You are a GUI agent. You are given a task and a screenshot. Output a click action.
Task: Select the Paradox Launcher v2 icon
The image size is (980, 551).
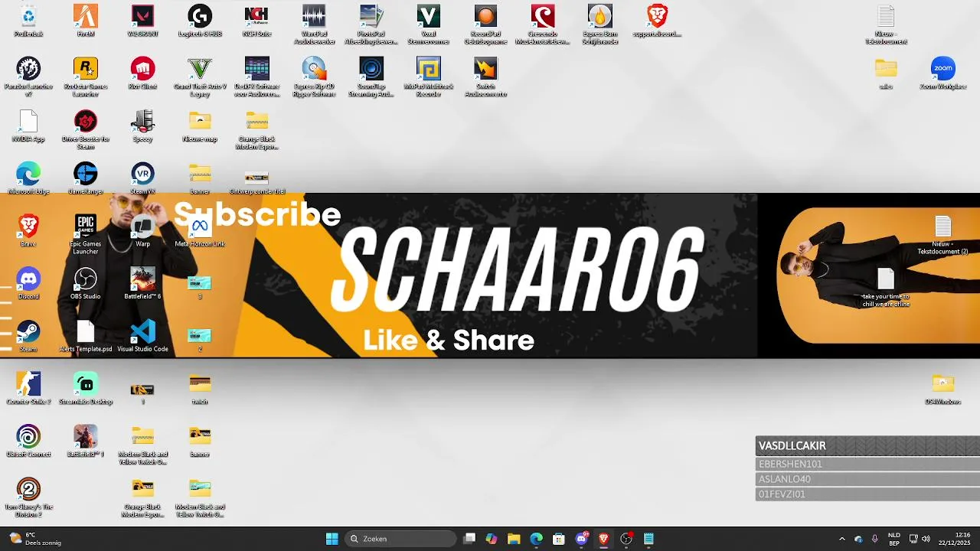pos(28,77)
